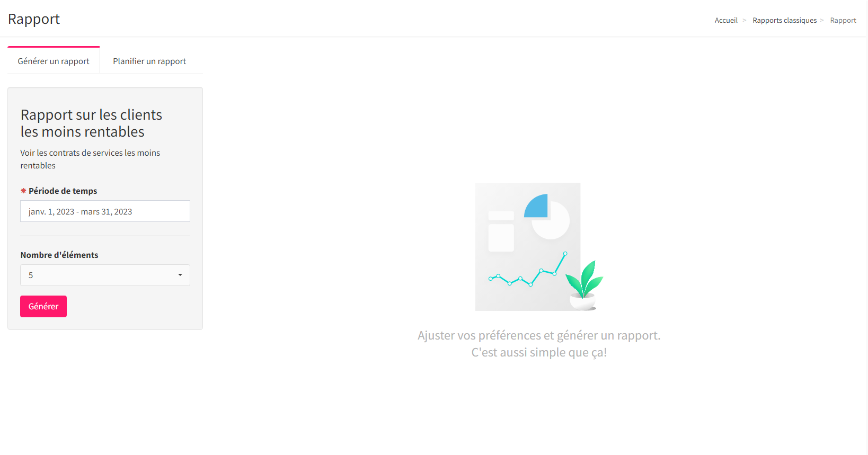Image resolution: width=868 pixels, height=455 pixels.
Task: Click the Période de temps date range field
Action: (x=105, y=211)
